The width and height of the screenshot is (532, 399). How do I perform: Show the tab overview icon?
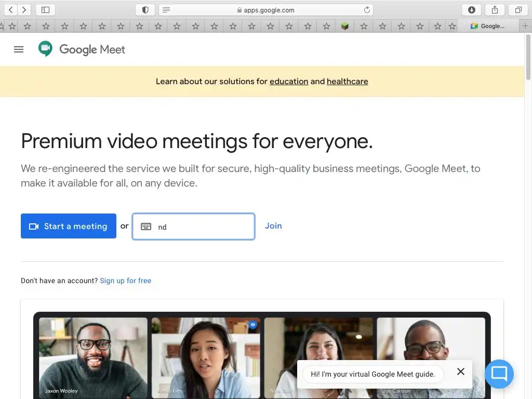point(518,10)
